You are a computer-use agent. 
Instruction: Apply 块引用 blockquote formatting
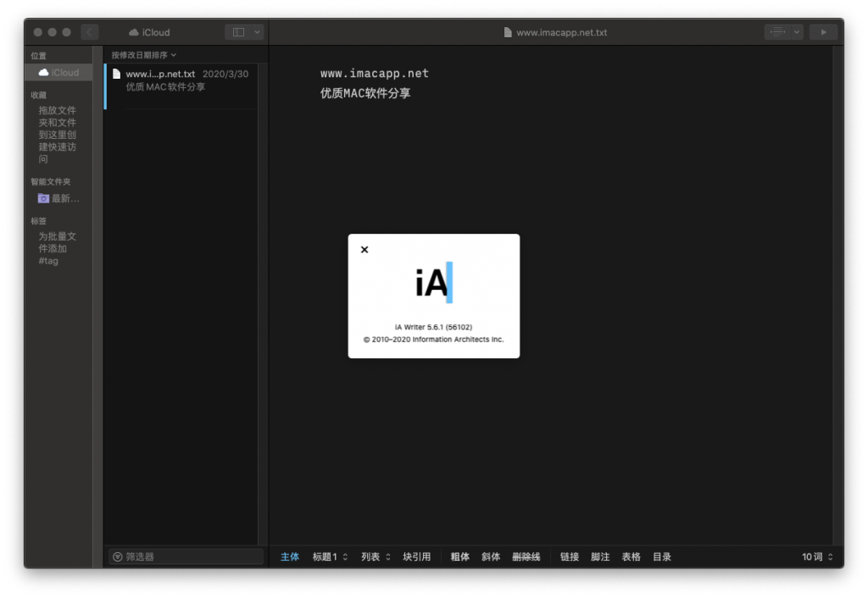416,556
